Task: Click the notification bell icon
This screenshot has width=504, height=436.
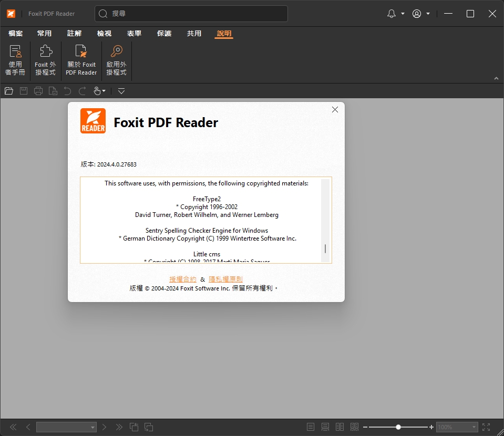Action: coord(392,14)
